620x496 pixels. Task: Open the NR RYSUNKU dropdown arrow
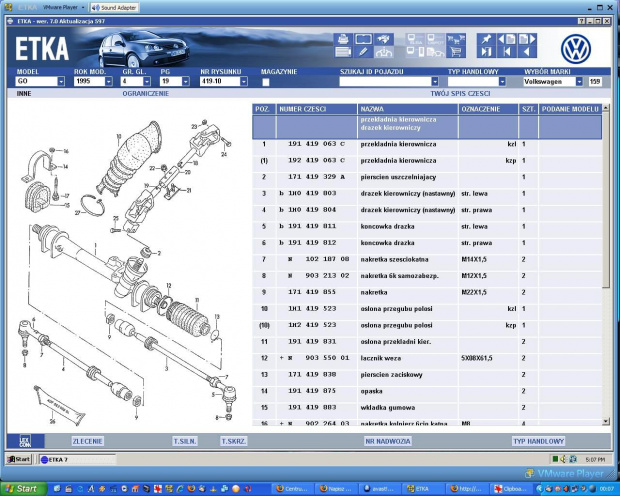244,81
